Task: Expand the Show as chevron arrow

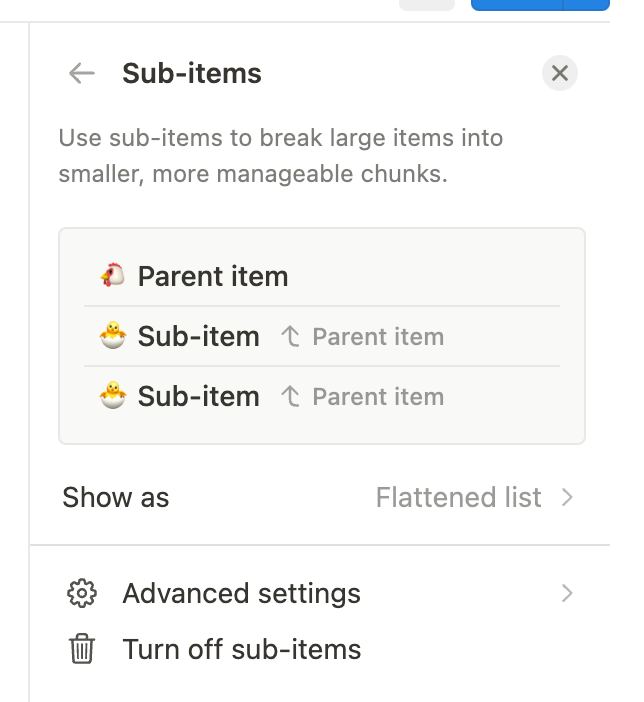Action: (x=567, y=497)
